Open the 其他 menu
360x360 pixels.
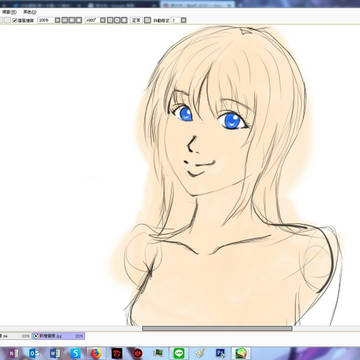29,12
